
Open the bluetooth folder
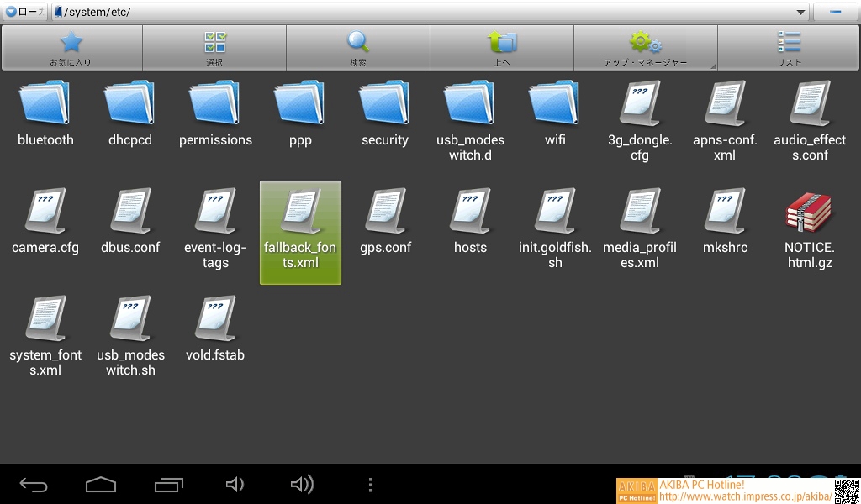point(45,116)
